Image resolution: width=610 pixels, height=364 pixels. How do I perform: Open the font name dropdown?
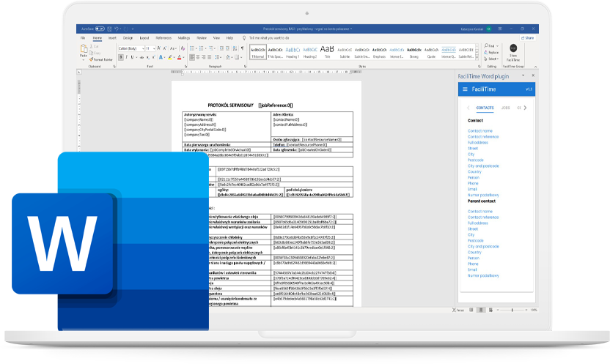(144, 48)
